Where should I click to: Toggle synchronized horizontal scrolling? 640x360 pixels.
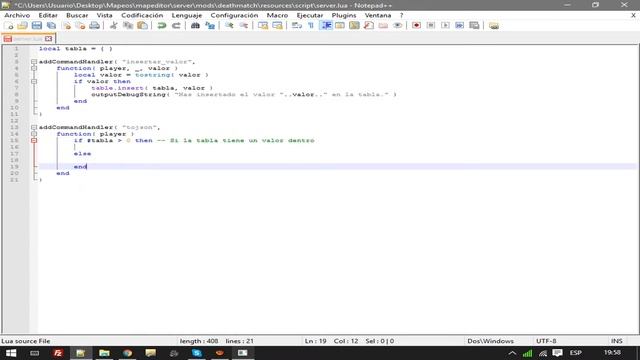(278, 26)
